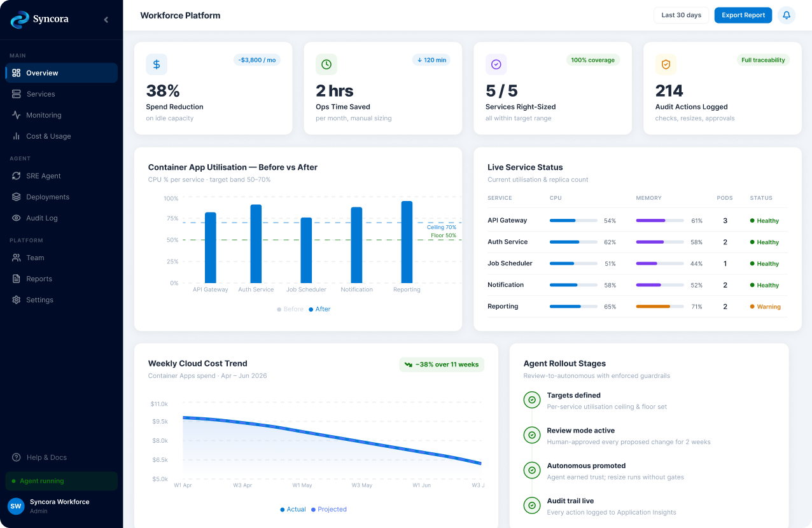Open the Audit Log page
The width and height of the screenshot is (812, 528).
tap(62, 218)
